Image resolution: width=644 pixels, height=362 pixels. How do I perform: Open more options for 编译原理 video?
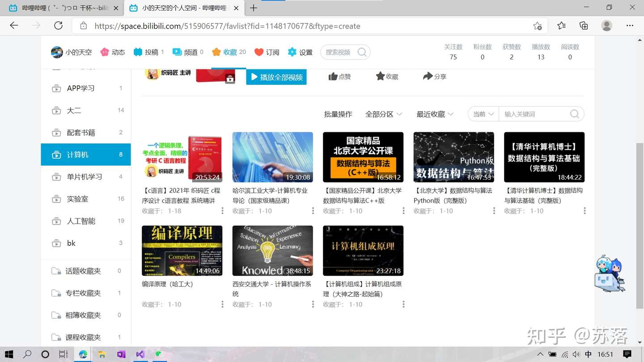(x=222, y=304)
